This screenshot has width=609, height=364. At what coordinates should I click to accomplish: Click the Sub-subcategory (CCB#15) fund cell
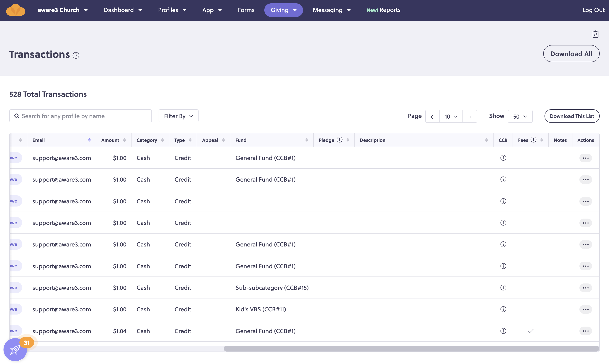[x=272, y=288]
